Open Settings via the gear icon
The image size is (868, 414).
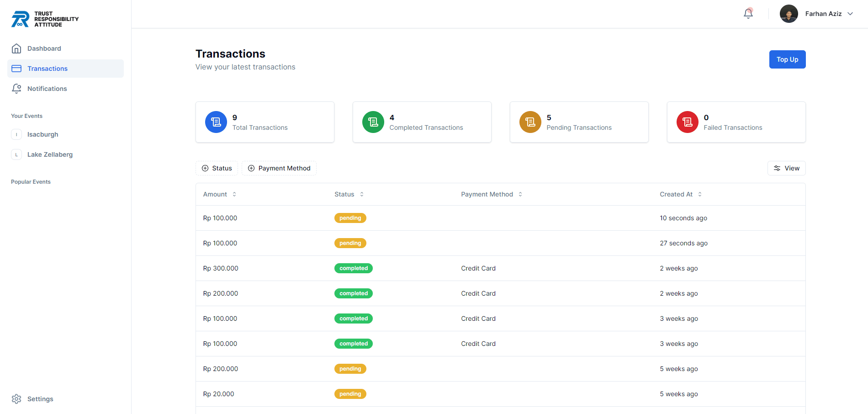click(17, 398)
